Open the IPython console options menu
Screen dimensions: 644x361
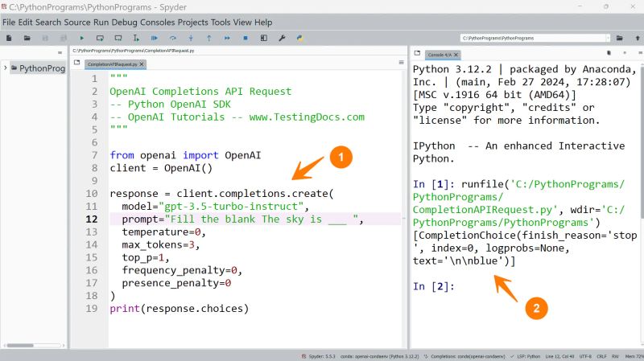pos(640,53)
